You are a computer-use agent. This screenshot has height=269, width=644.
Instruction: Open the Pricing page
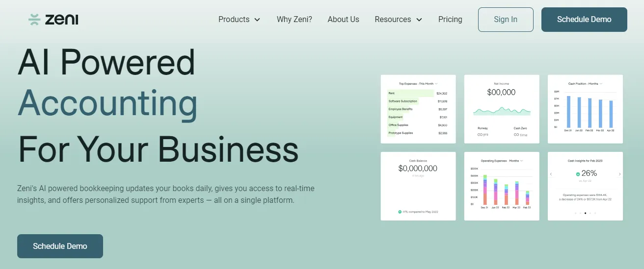coord(450,20)
